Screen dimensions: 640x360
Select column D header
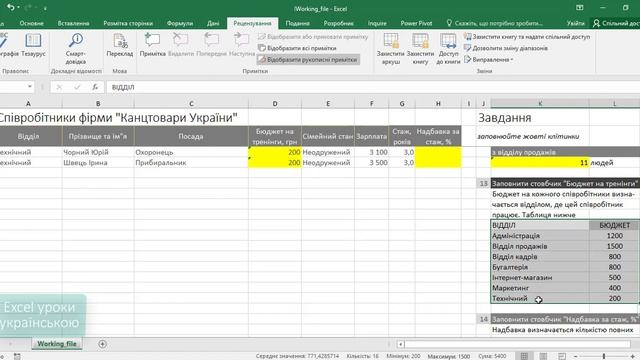tap(275, 104)
